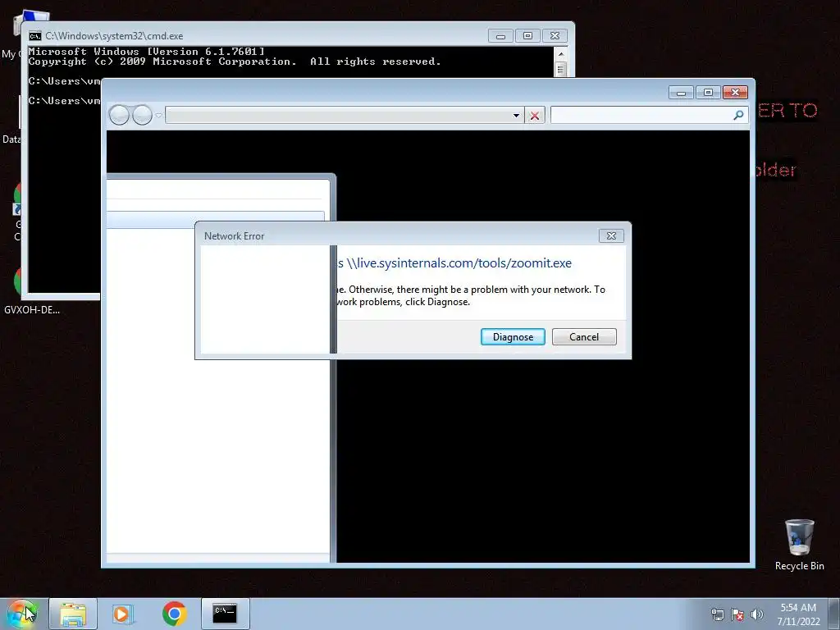Click the Explorer window back navigation button
This screenshot has height=630, width=840.
click(x=119, y=115)
